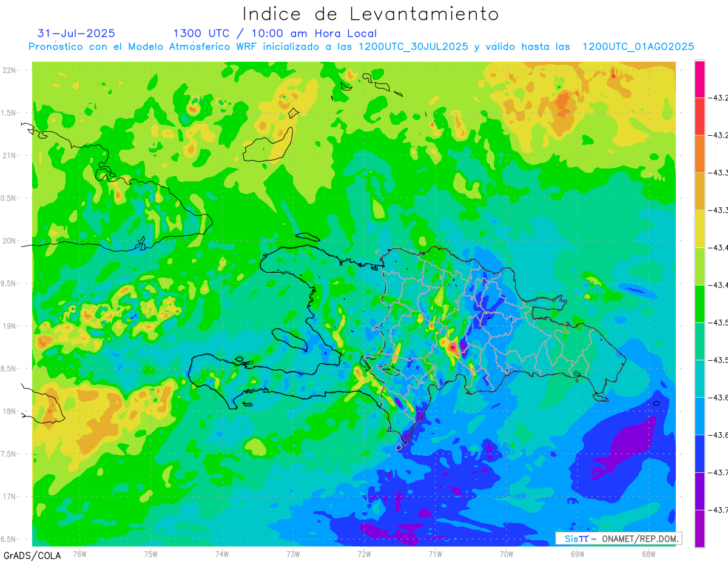The image size is (728, 562).
Task: Click the '20N' latitude label
Action: coord(9,241)
